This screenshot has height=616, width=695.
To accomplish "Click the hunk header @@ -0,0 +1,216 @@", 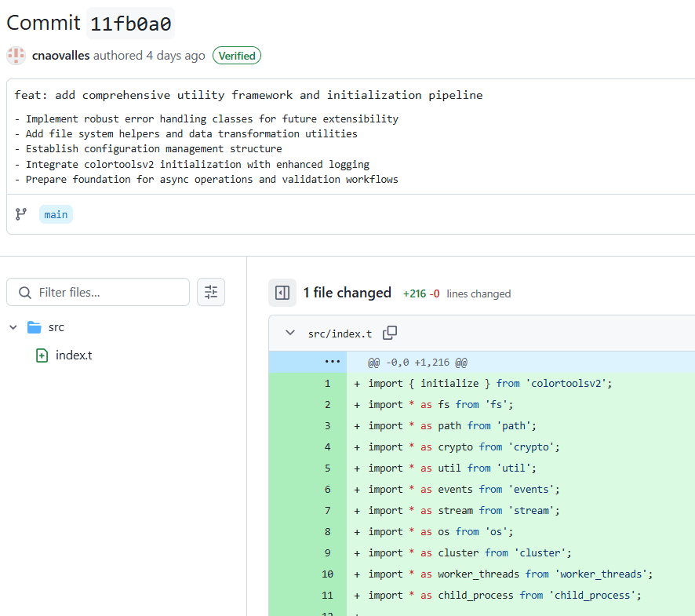I will click(417, 363).
